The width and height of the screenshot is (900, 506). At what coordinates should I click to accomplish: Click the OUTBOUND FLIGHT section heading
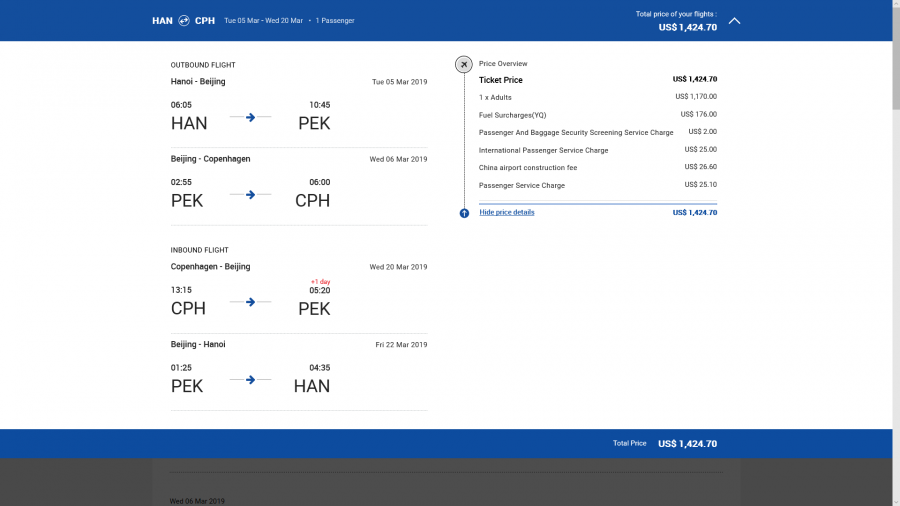(x=203, y=65)
